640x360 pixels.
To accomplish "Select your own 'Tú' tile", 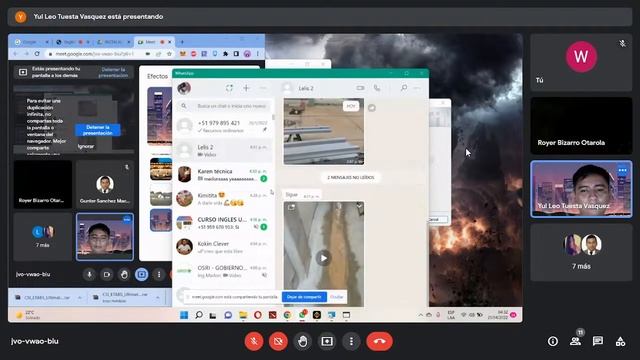I will (581, 62).
